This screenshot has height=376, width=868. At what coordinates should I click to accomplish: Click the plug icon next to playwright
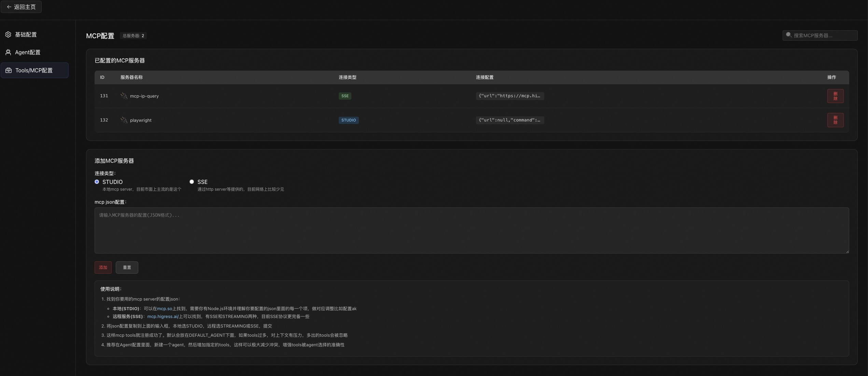124,120
